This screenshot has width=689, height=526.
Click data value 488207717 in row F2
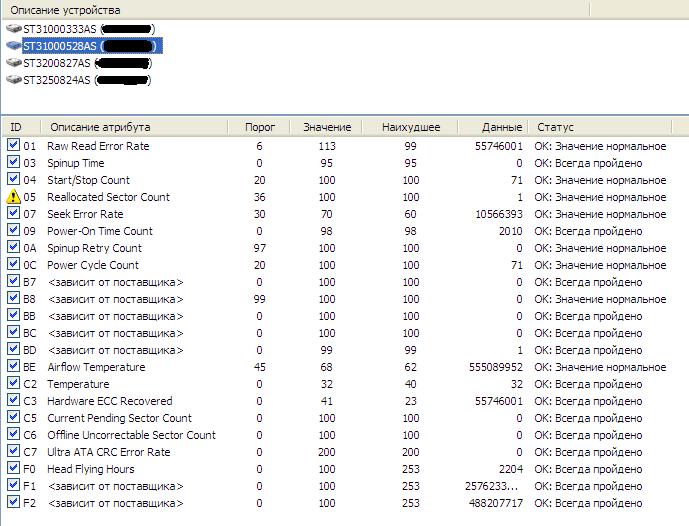[x=496, y=503]
